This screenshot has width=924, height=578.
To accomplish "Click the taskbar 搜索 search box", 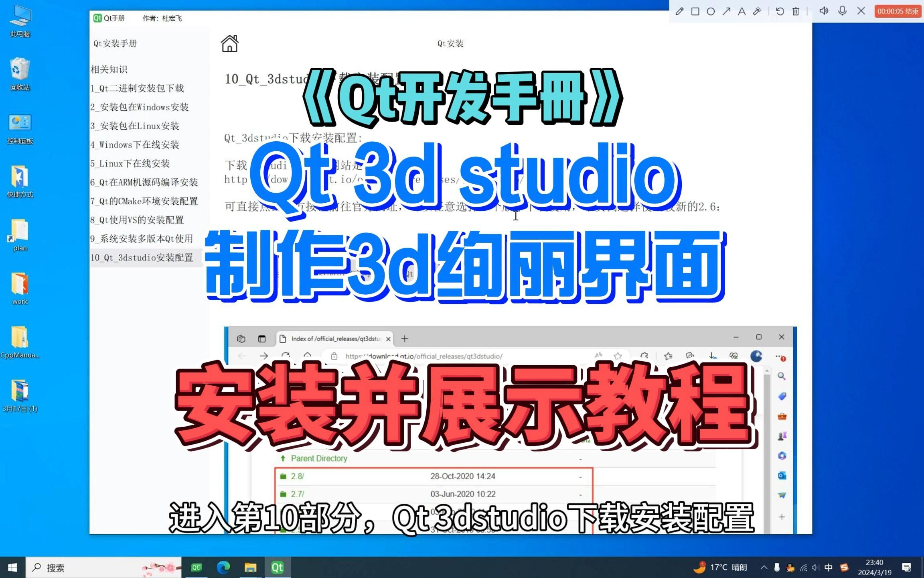I will 103,568.
